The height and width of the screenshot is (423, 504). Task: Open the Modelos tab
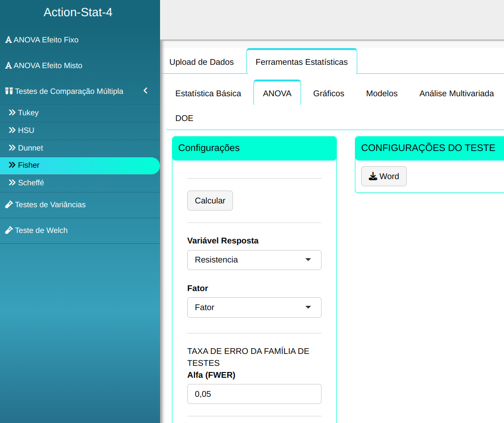click(382, 93)
